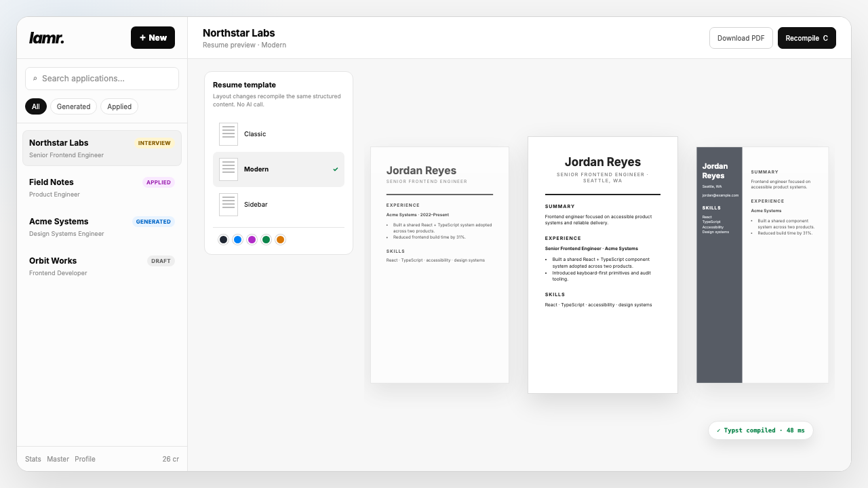This screenshot has height=488, width=868.
Task: Open the Profile link
Action: point(85,459)
